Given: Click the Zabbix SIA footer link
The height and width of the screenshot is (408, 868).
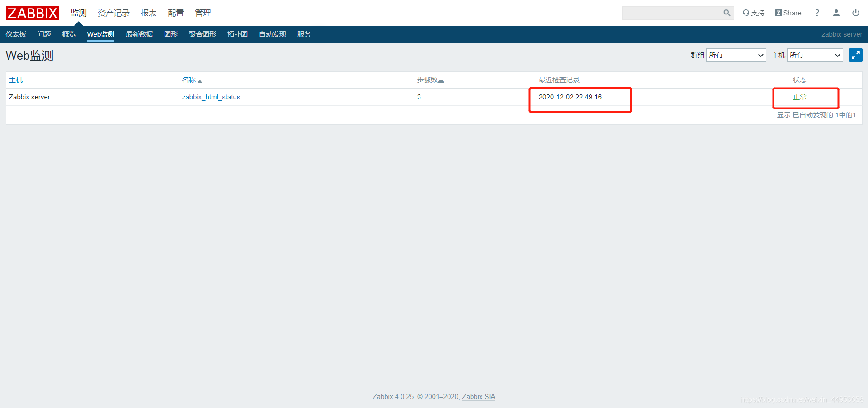Looking at the screenshot, I should coord(479,397).
